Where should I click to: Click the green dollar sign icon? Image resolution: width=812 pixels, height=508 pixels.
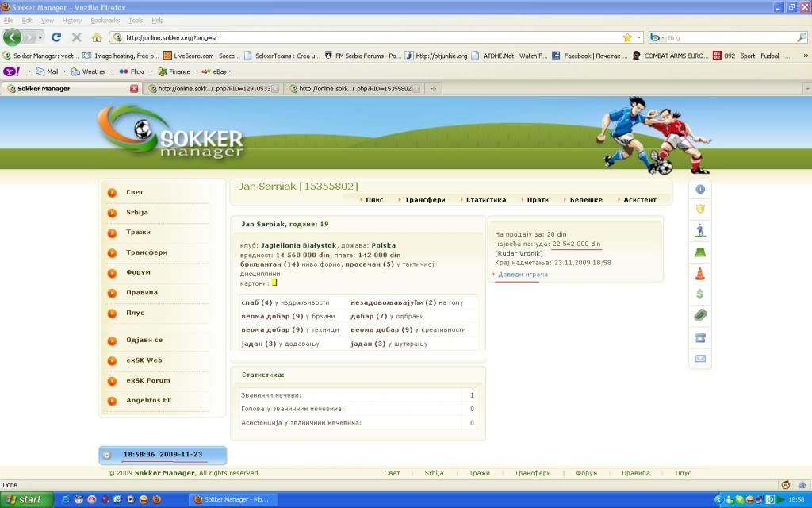(x=700, y=294)
